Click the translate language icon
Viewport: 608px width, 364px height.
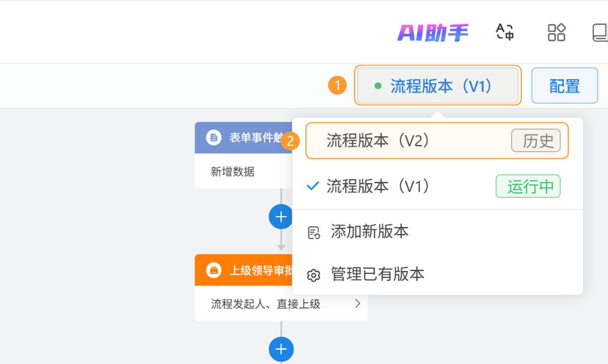pos(505,32)
